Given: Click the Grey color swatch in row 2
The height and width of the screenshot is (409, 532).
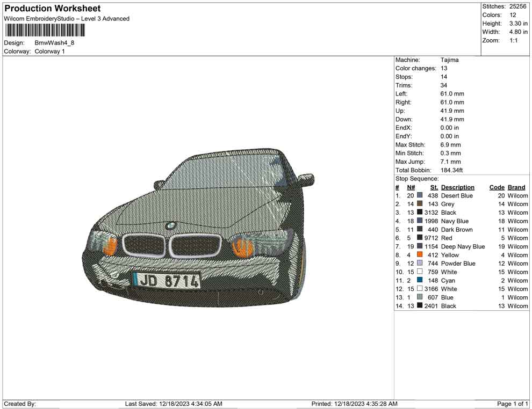Looking at the screenshot, I should pos(420,203).
